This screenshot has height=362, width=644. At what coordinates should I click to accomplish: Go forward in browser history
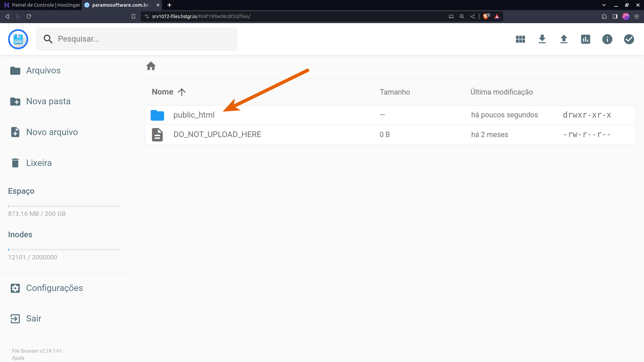pyautogui.click(x=18, y=16)
